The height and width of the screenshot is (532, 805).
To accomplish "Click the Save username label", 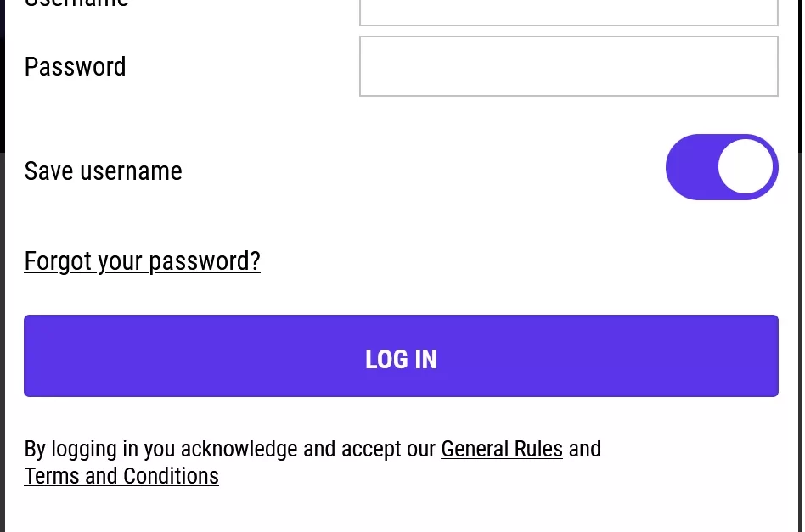I will (103, 171).
